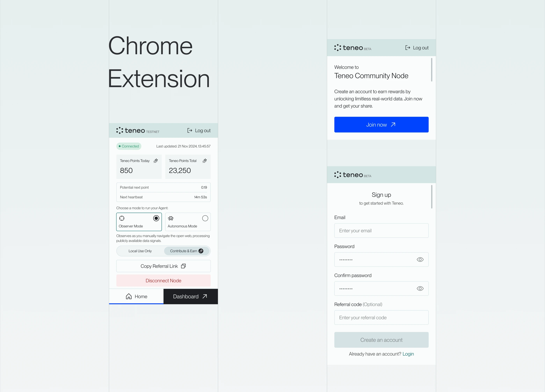Reveal the Confirm password using eye icon
This screenshot has width=545, height=392.
click(x=420, y=289)
